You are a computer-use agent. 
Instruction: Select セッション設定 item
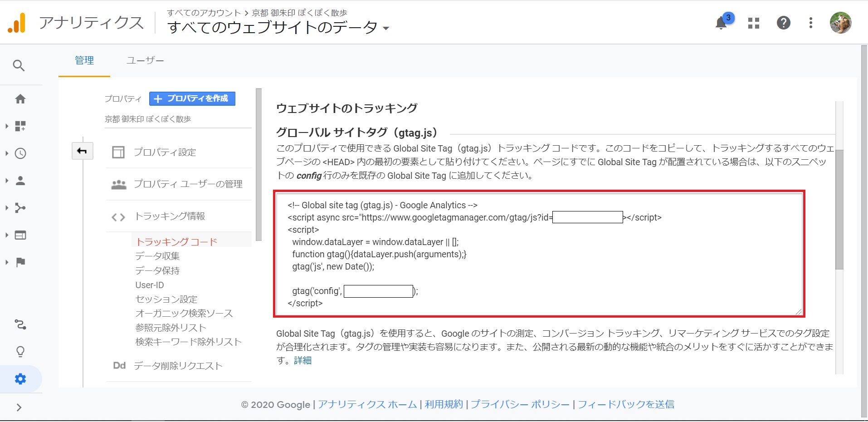coord(166,299)
